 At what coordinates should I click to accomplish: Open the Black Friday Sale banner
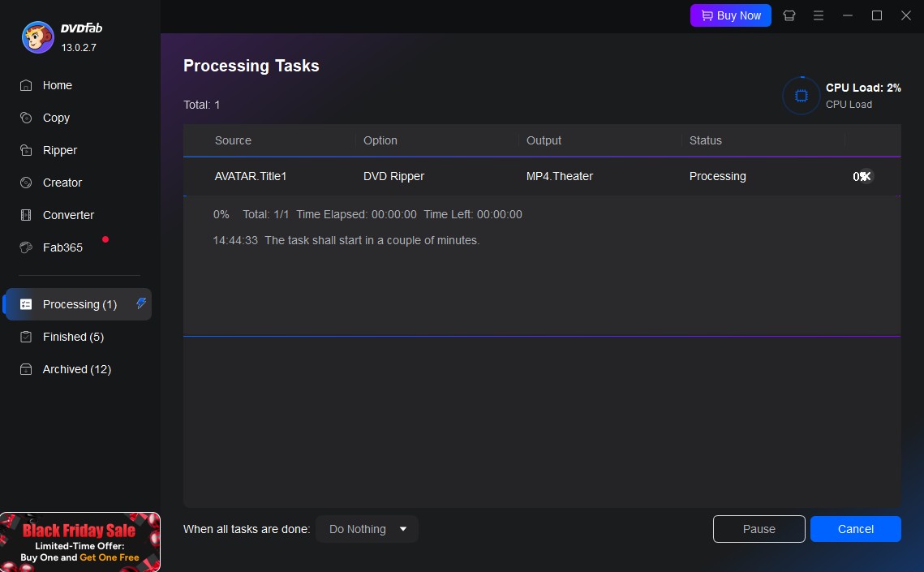80,542
